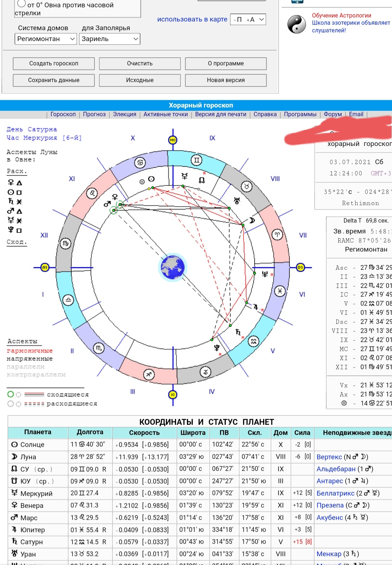
Task: Open the Беллатрикс fixed star link
Action: (335, 493)
